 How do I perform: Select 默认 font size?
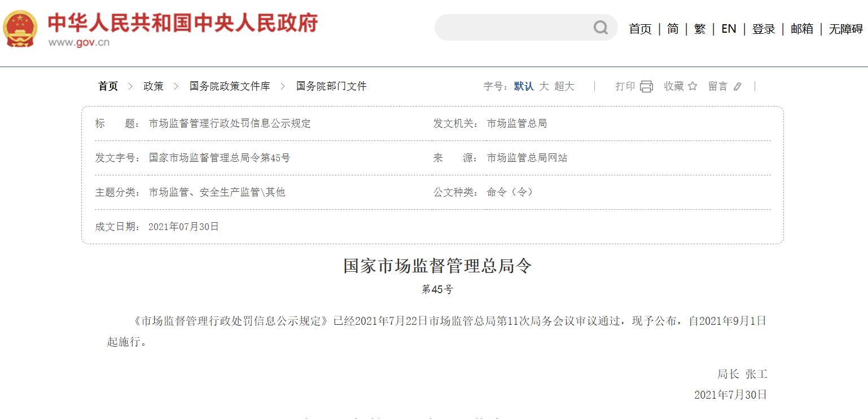click(524, 86)
